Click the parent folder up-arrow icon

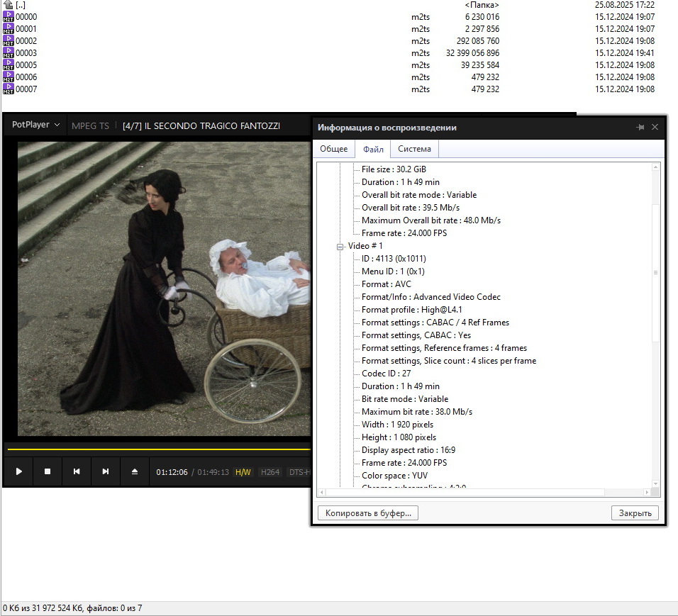click(9, 5)
